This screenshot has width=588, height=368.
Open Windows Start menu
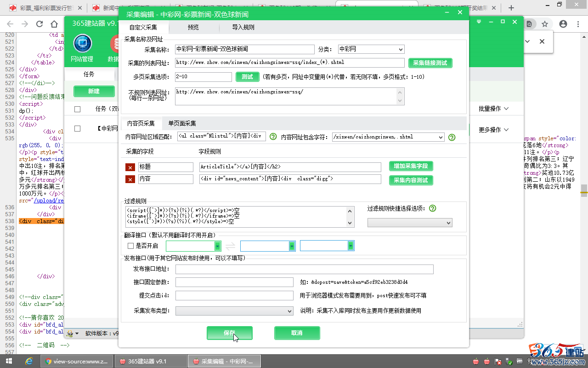9,361
